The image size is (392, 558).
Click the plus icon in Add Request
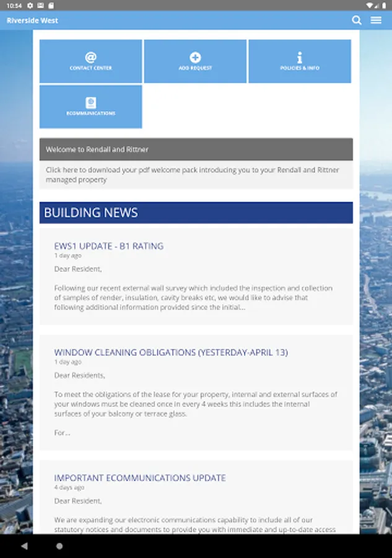click(195, 57)
